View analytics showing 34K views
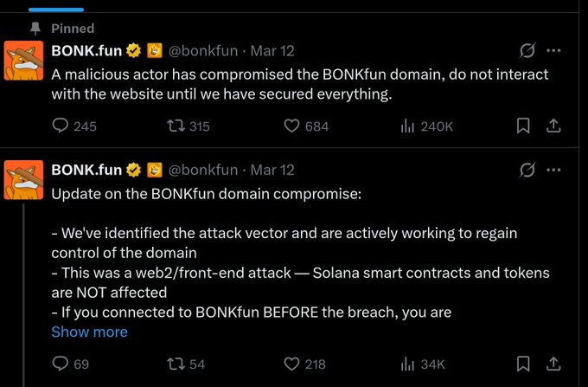The image size is (588, 387). 408,364
